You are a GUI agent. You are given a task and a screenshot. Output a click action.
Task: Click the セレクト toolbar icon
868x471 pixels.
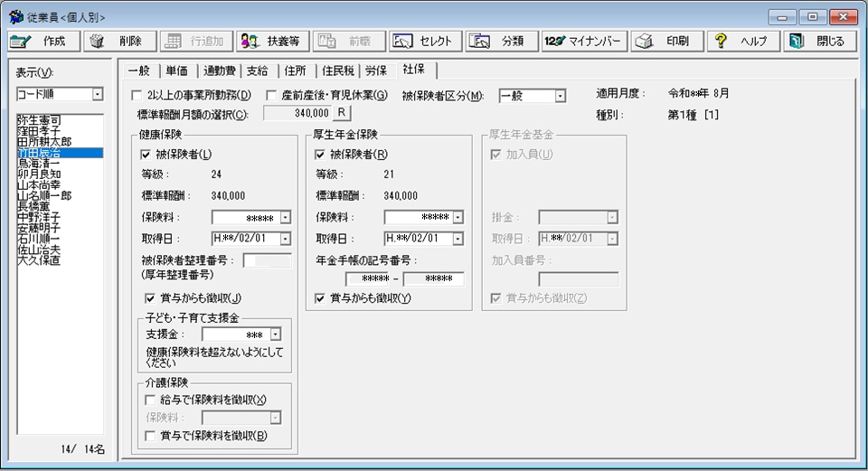point(404,41)
